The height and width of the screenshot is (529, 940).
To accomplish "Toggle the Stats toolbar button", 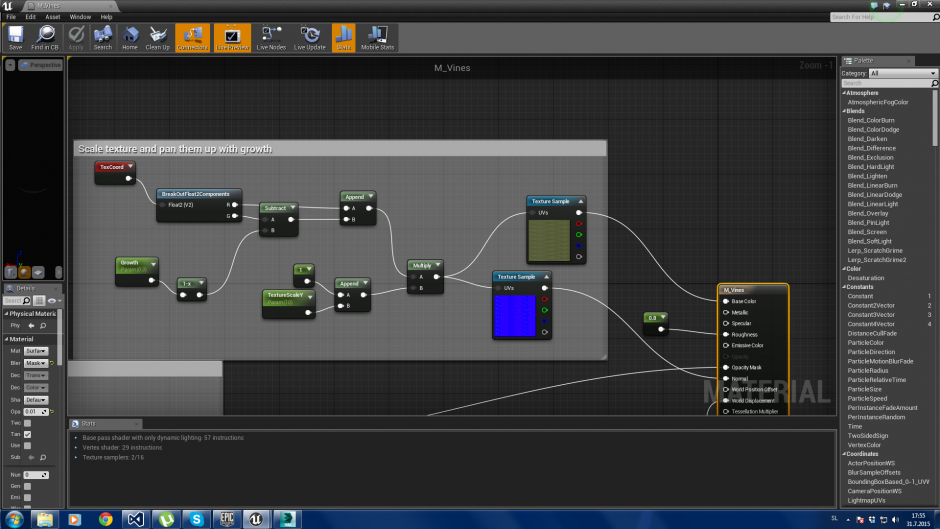I will coord(344,38).
